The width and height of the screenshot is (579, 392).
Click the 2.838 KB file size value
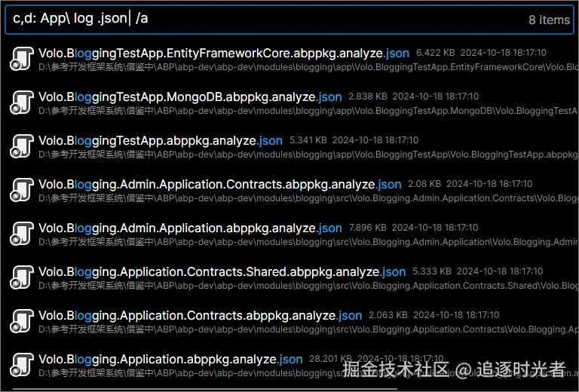368,96
